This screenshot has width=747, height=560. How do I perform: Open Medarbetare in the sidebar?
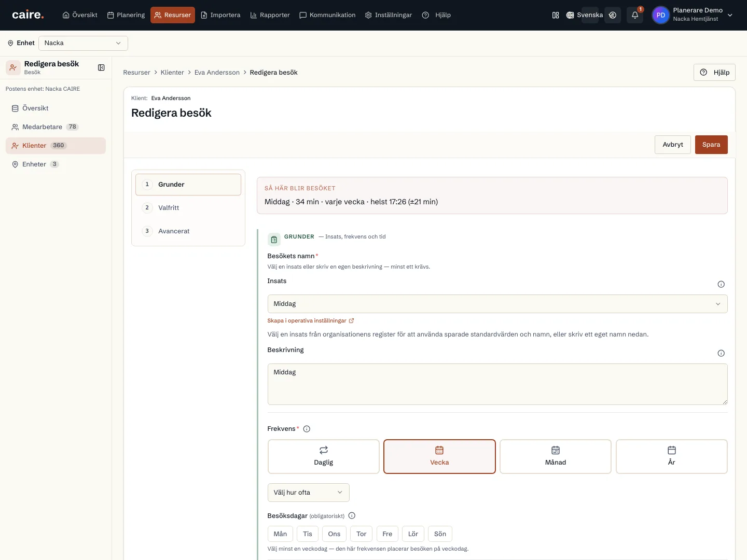click(56, 127)
